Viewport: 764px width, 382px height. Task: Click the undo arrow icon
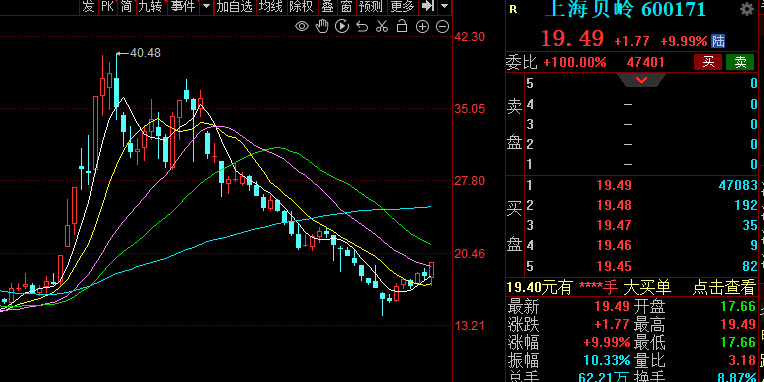pos(362,26)
